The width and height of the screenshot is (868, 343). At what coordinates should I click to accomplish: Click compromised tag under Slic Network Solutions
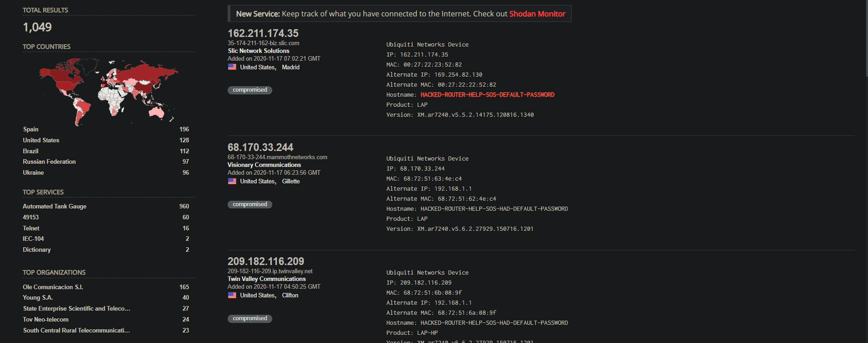coord(249,90)
